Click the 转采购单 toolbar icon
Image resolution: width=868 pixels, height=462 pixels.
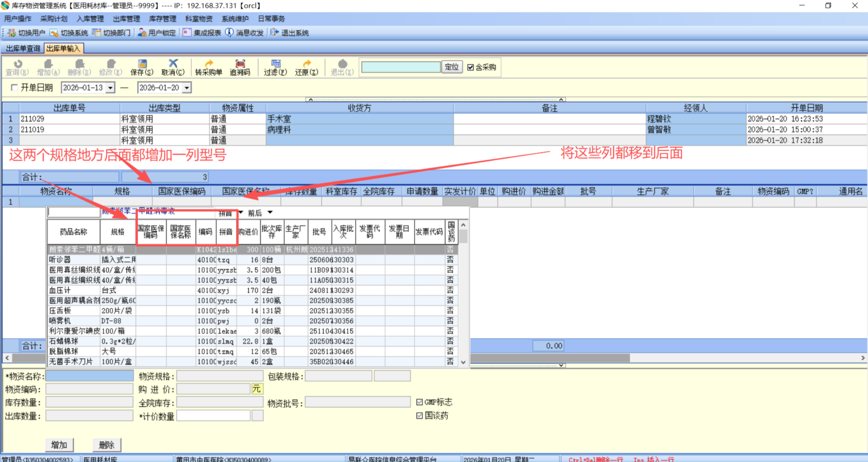(208, 64)
